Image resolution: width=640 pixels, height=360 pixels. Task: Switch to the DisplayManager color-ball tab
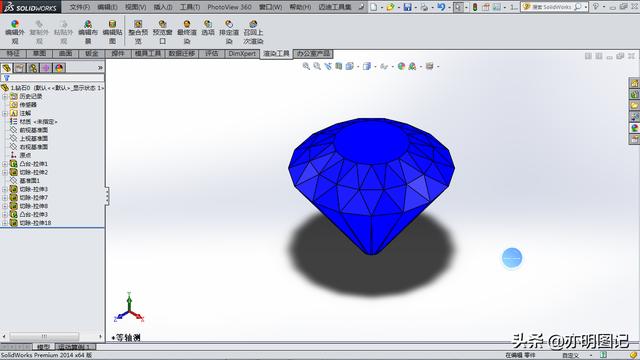click(59, 68)
